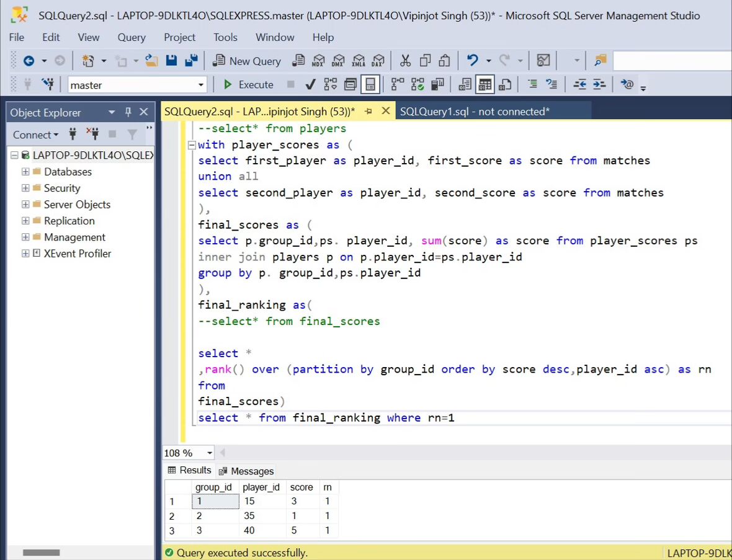Open the 108 % zoom dropdown
The width and height of the screenshot is (732, 560).
pos(209,453)
